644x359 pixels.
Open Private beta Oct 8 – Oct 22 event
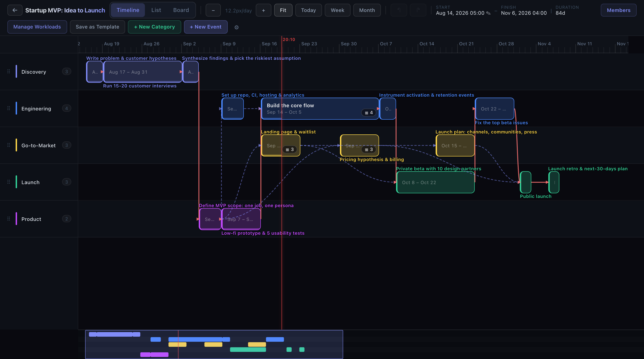[x=435, y=182]
